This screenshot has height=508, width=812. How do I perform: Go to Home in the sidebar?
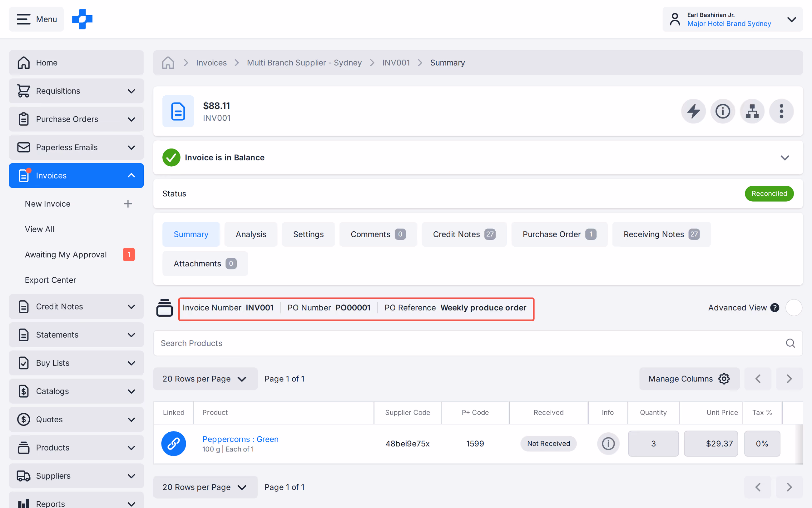pyautogui.click(x=76, y=63)
